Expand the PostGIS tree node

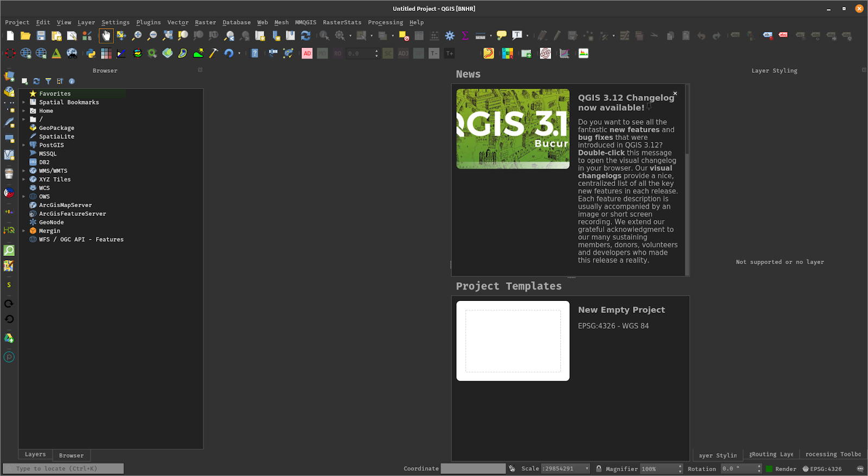(x=24, y=145)
